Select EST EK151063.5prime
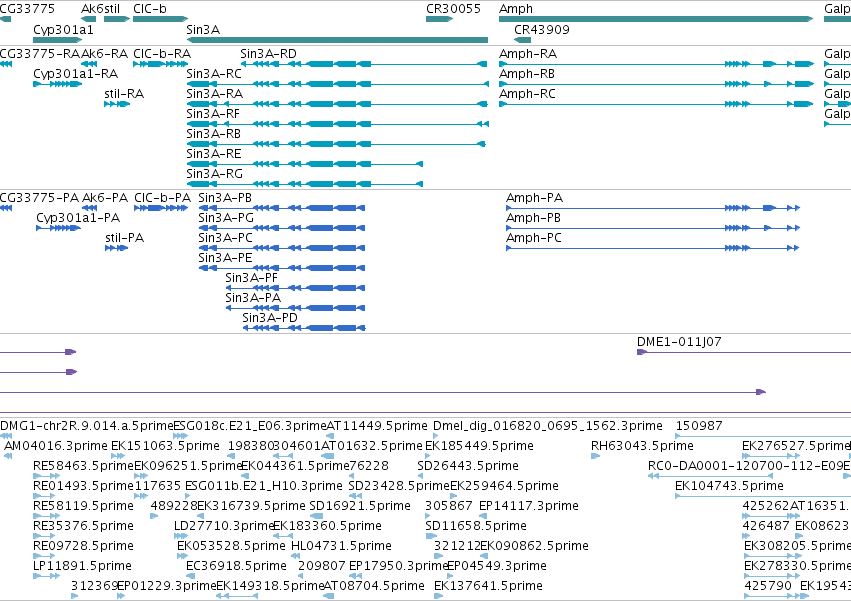 coord(118,456)
